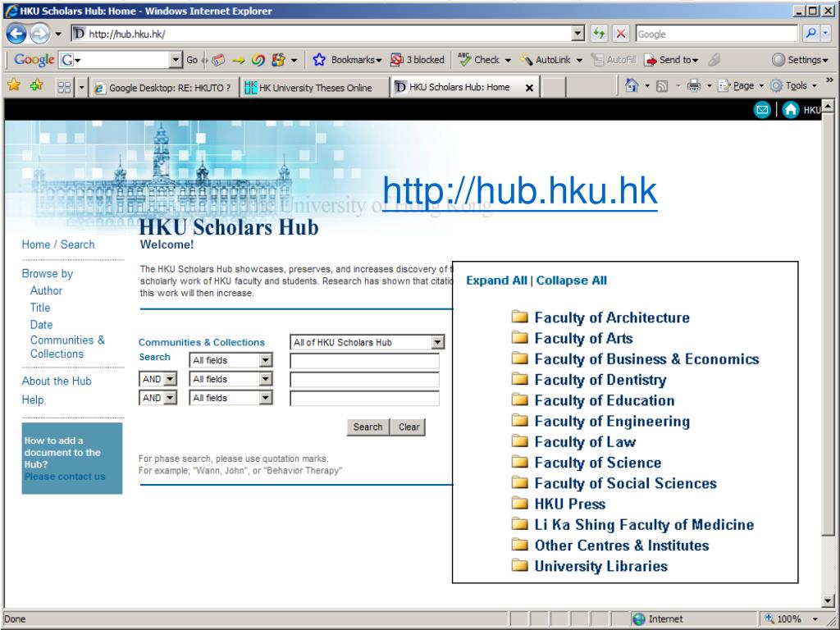Click the Print icon in command bar
The image size is (840, 630).
(x=694, y=85)
